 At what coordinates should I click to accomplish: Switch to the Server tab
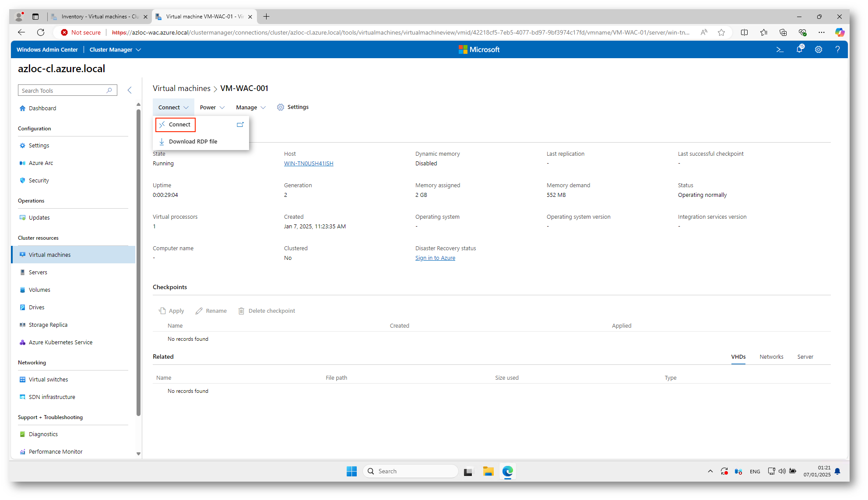805,357
